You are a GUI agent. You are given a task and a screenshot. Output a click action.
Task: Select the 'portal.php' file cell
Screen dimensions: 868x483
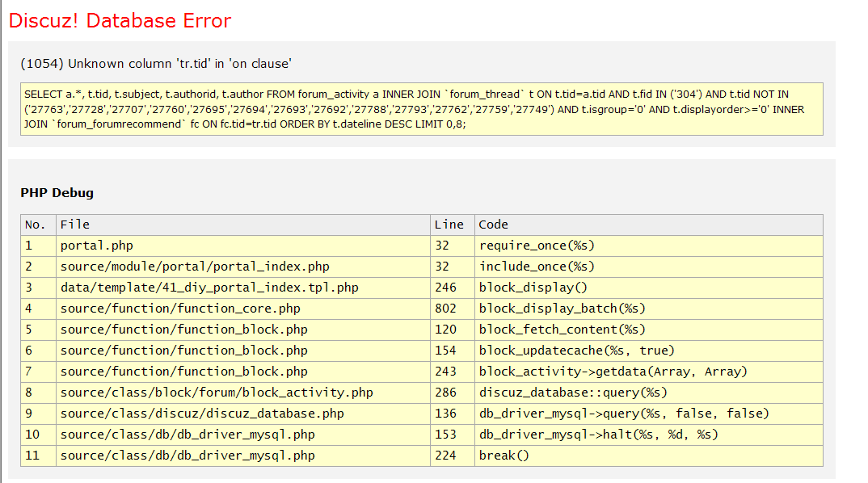[x=243, y=246]
